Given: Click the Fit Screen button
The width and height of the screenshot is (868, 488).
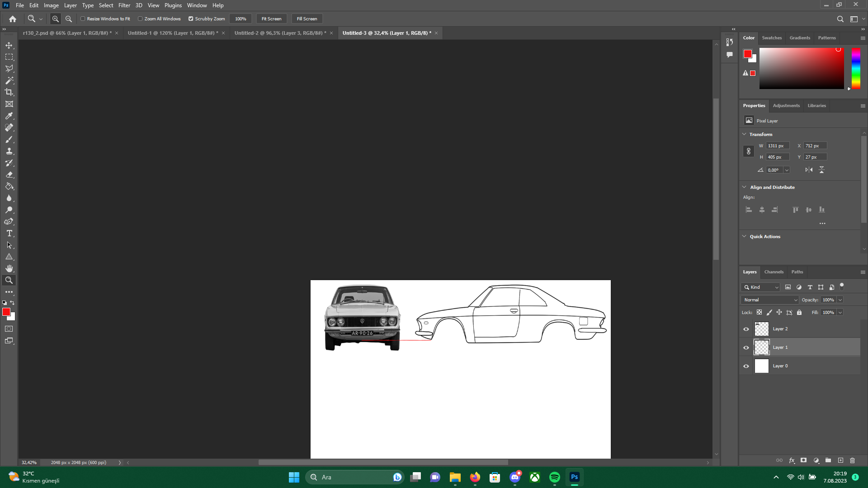Looking at the screenshot, I should click(271, 19).
